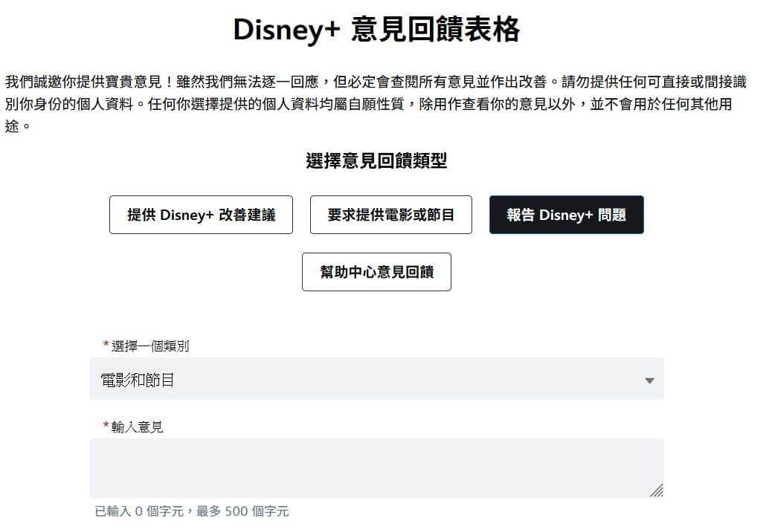Viewport: 766px width, 532px height.
Task: Click the intro paragraph starting 我們誠邀你提供寶貴意見
Action: click(376, 103)
